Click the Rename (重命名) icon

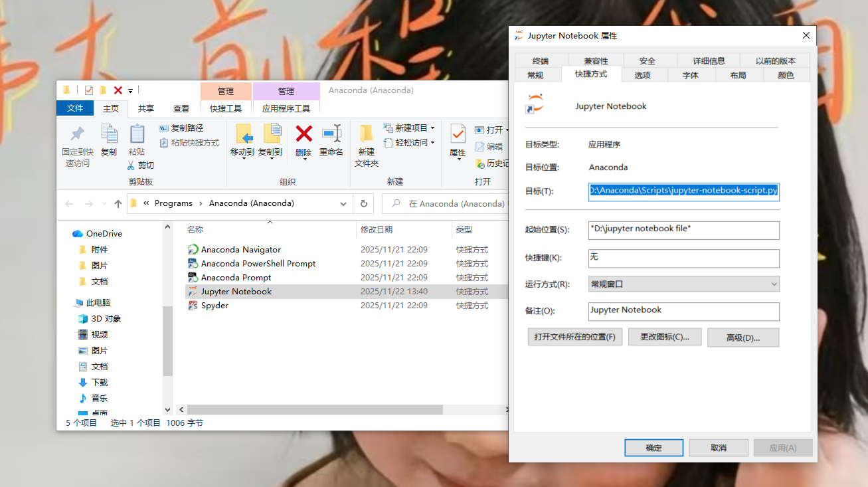pos(331,134)
